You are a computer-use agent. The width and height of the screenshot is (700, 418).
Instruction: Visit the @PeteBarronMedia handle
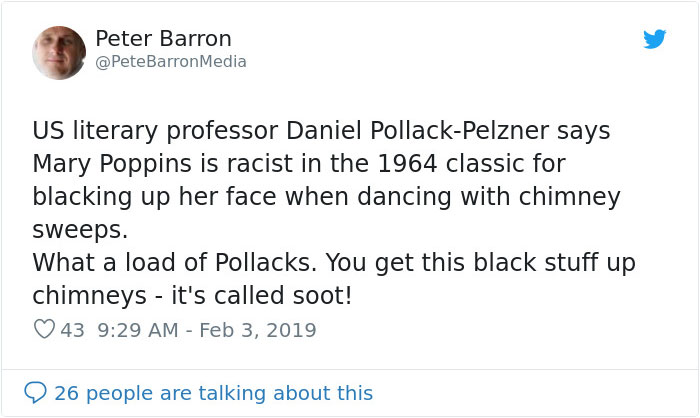point(171,62)
